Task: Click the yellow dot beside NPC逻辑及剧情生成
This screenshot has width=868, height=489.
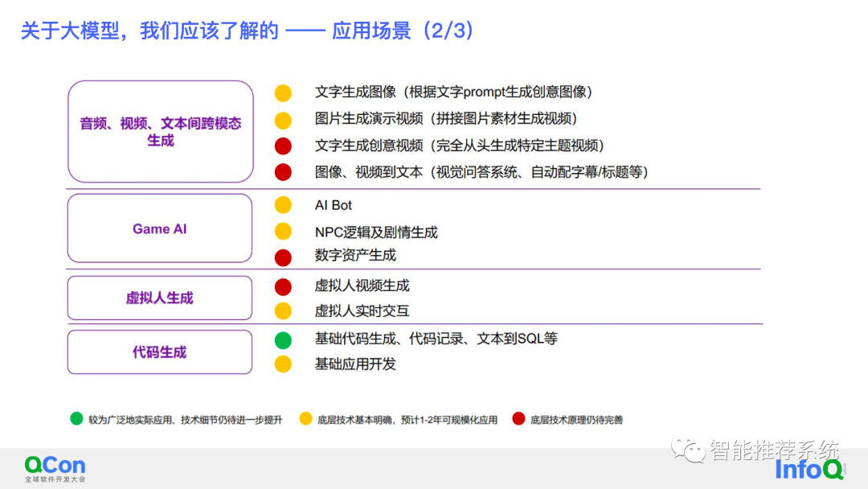Action: (x=283, y=231)
